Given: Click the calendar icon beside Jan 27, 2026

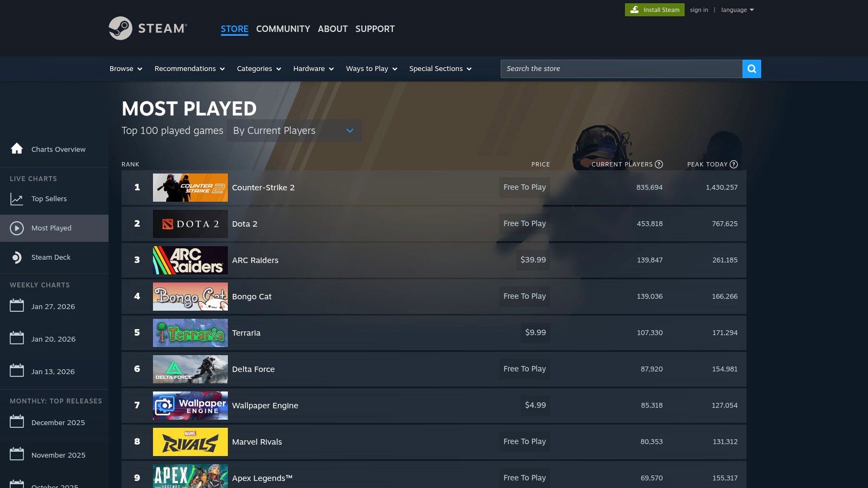Looking at the screenshot, I should (17, 306).
